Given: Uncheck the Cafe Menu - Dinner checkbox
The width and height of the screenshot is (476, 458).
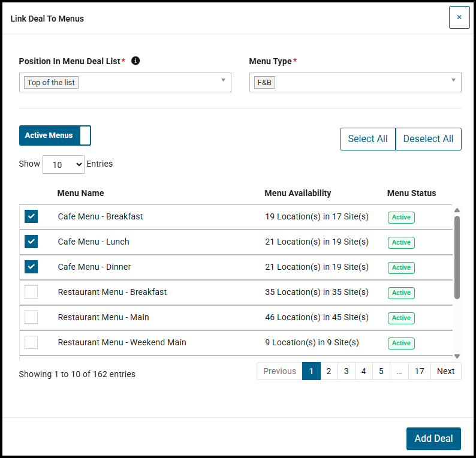Looking at the screenshot, I should 31,267.
